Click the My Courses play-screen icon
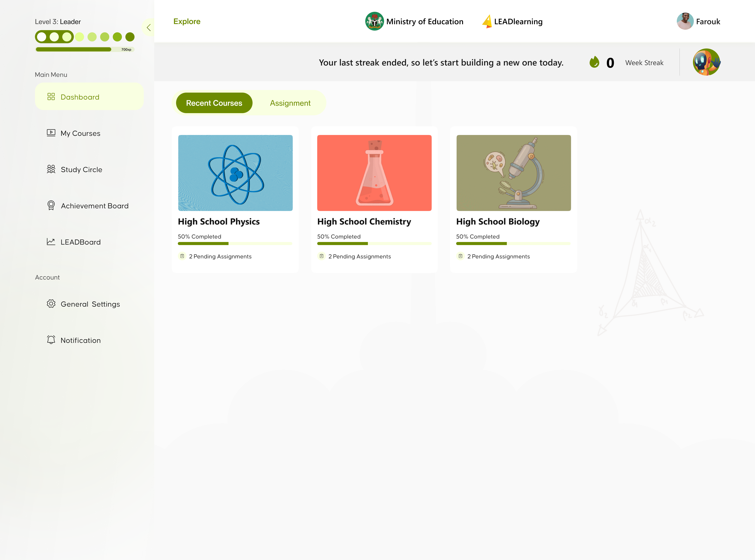Viewport: 755px width, 560px height. click(x=51, y=133)
